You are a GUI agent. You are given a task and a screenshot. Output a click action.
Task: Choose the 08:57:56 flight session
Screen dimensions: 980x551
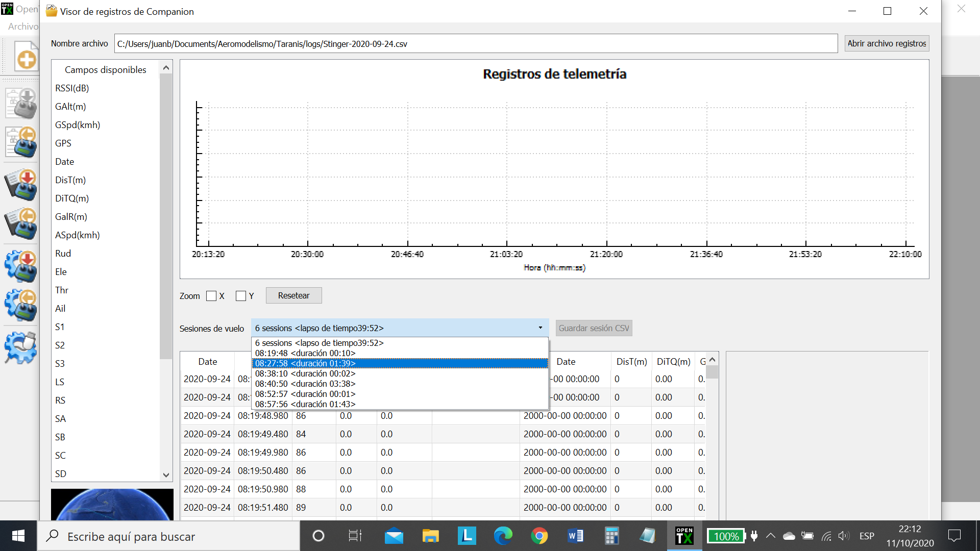point(305,404)
